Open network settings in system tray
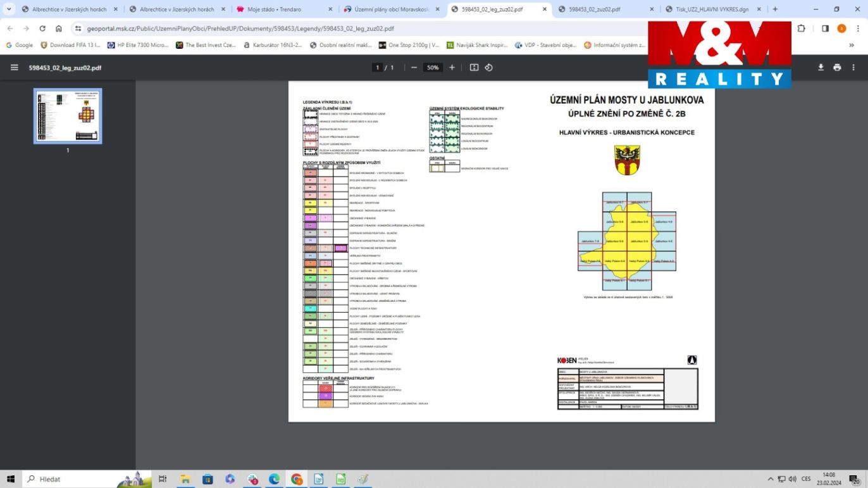Viewport: 868px width, 488px height. point(781,479)
